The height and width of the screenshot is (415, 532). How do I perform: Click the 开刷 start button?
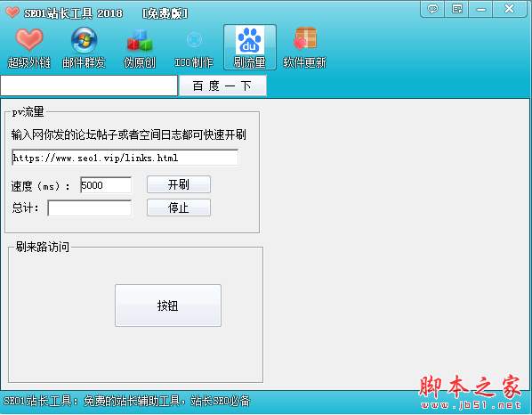point(179,184)
